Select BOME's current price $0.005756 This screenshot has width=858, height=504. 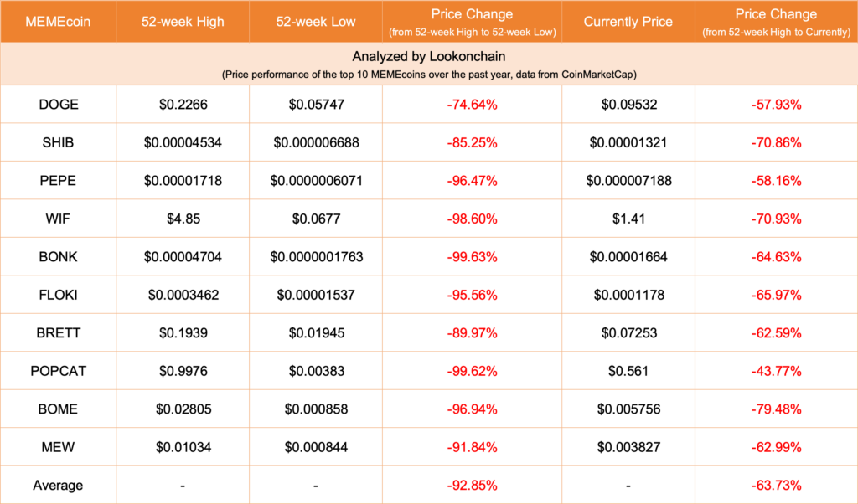(628, 409)
